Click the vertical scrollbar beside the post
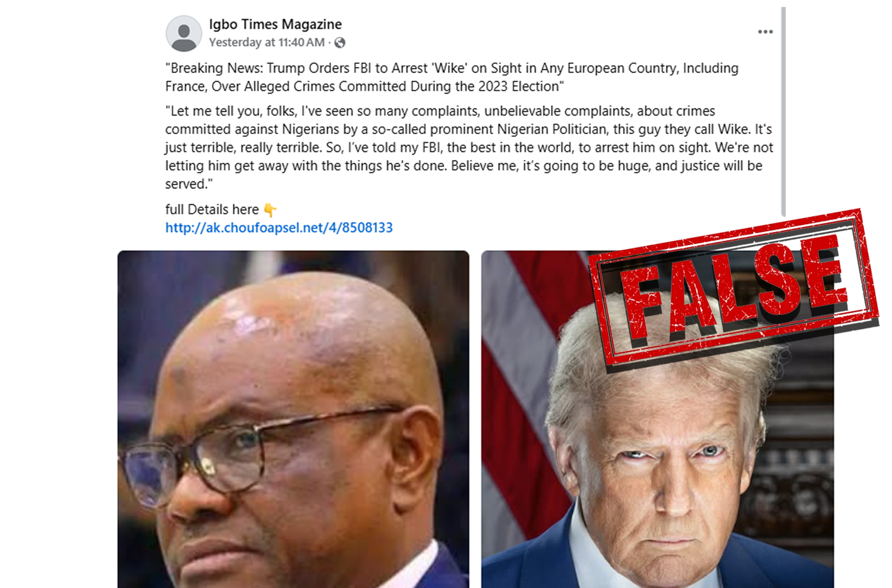The image size is (892, 588). pyautogui.click(x=784, y=112)
